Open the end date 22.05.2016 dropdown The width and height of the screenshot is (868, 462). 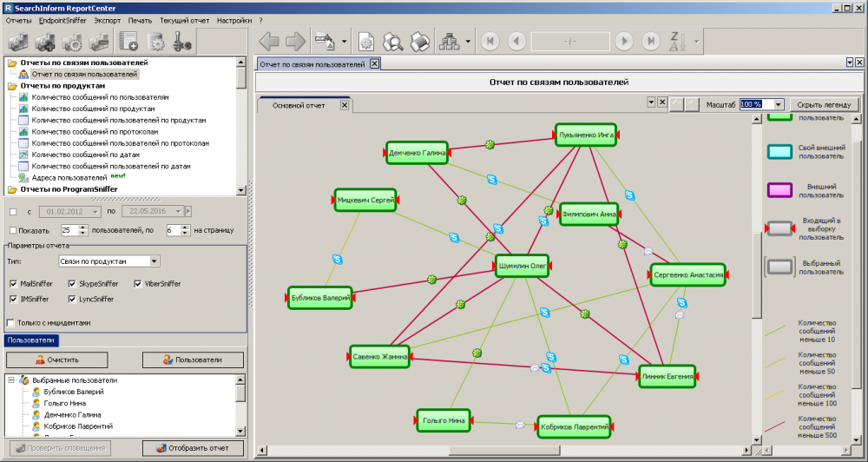(x=178, y=212)
